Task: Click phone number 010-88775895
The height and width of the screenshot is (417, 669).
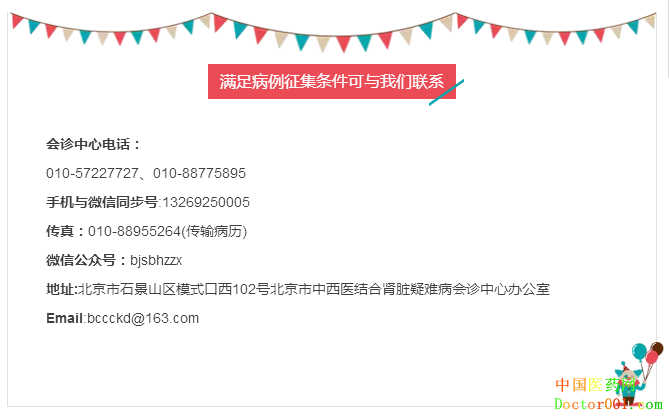Action: tap(199, 173)
